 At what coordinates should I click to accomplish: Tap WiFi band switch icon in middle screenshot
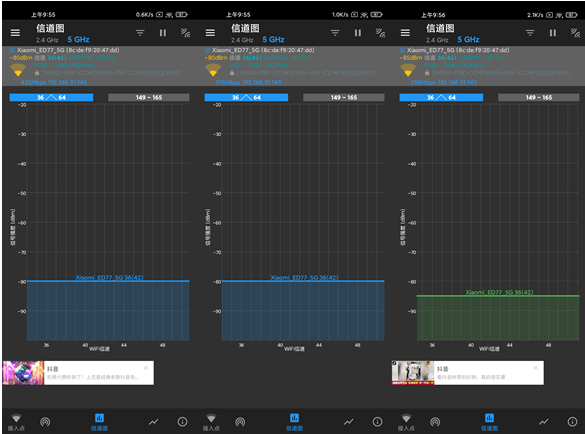point(381,33)
